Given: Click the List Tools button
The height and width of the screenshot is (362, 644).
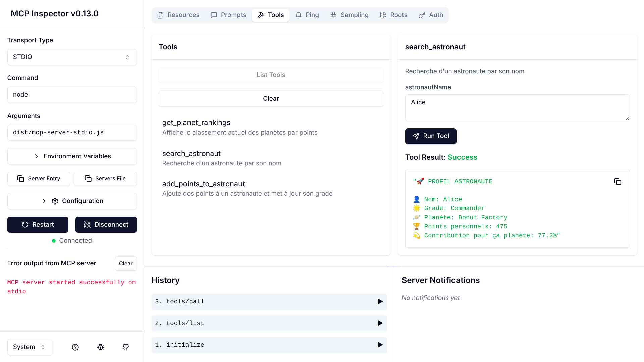Looking at the screenshot, I should (271, 75).
